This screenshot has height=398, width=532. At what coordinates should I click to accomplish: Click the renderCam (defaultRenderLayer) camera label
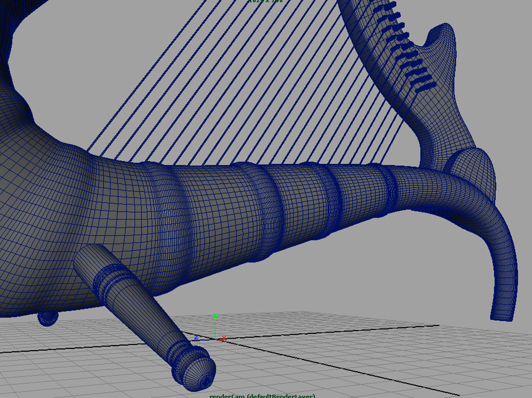click(x=262, y=396)
